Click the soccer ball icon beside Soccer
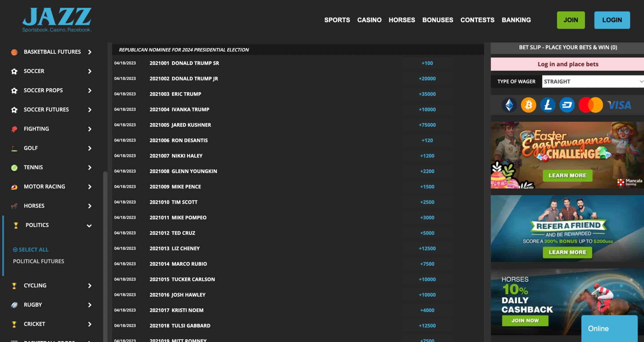 14,72
